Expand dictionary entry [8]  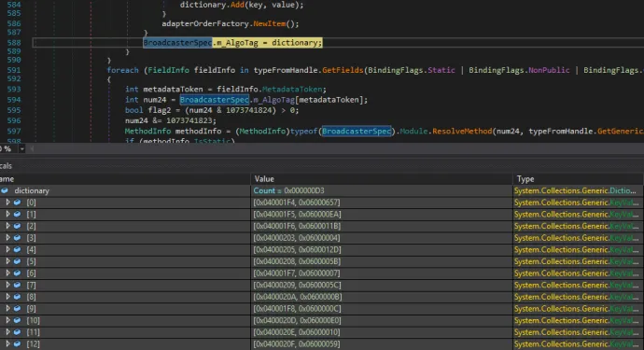tap(7, 297)
